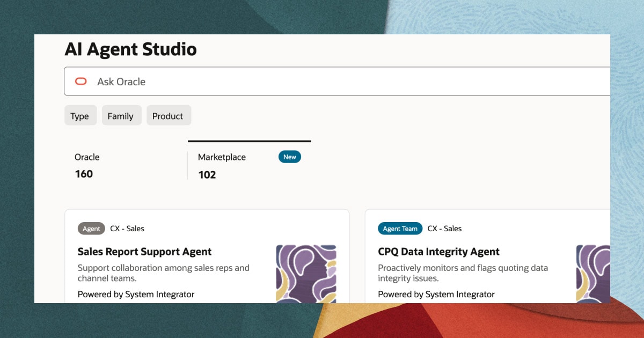Click inside the Ask Oracle search field
The height and width of the screenshot is (338, 644).
tap(215, 81)
